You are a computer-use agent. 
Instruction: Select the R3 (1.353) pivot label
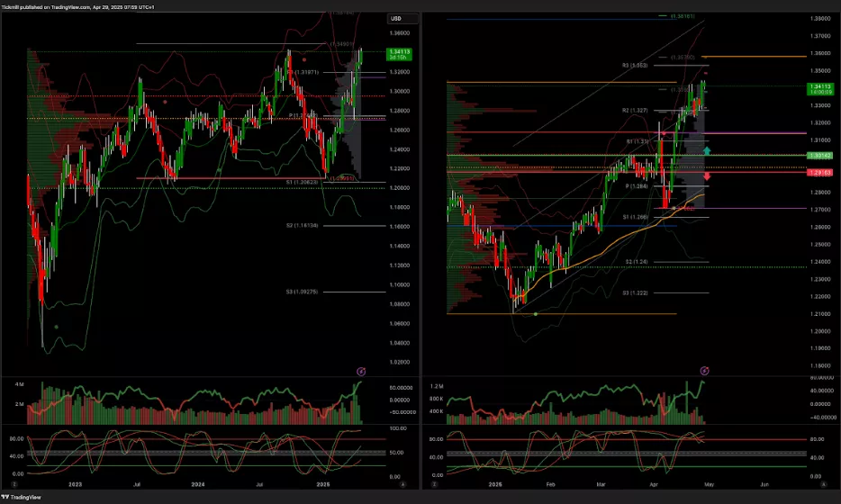[636, 65]
